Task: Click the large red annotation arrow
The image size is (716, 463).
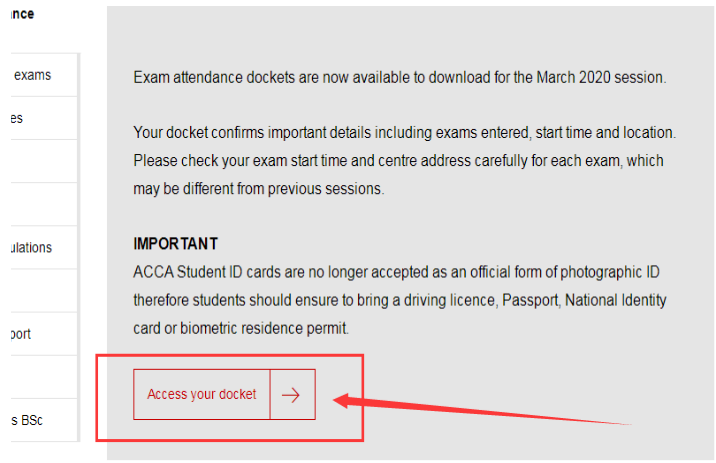Action: pos(480,412)
